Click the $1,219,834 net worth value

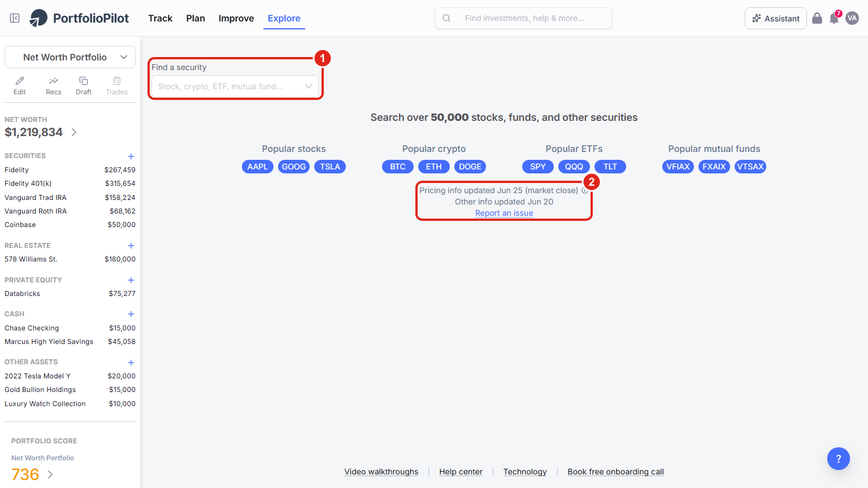click(x=34, y=132)
